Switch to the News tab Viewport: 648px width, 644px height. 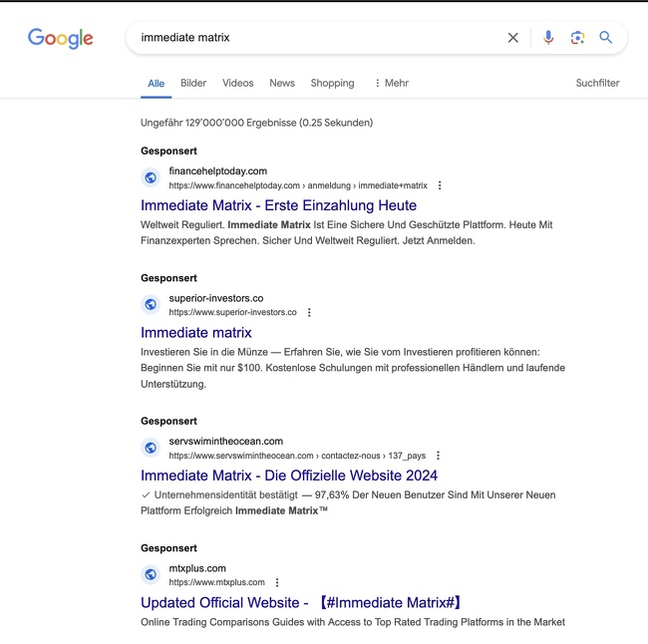click(282, 83)
